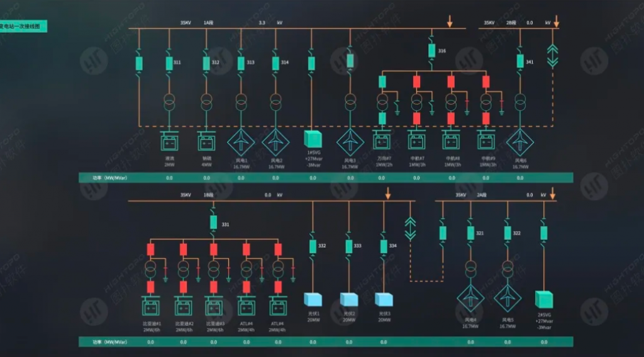Toggle the lower red breaker above 比亚迪#3
Screen dimensions: 644x357
(x=214, y=287)
